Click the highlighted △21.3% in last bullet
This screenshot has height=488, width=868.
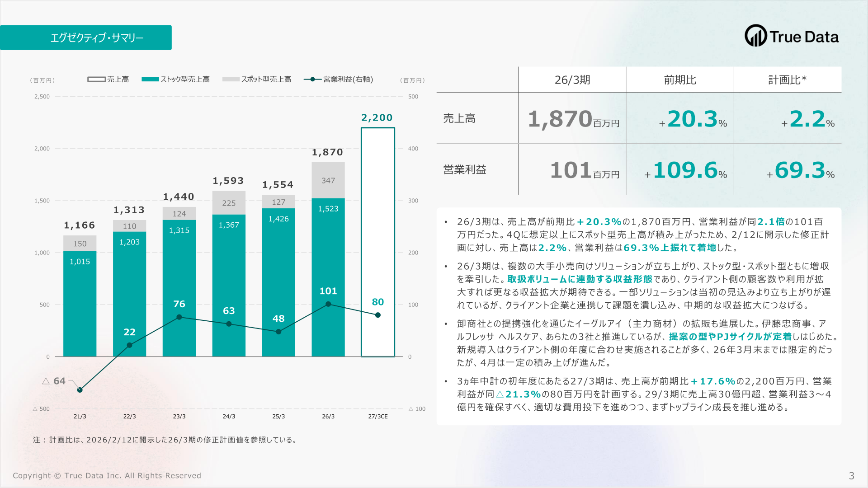(519, 394)
